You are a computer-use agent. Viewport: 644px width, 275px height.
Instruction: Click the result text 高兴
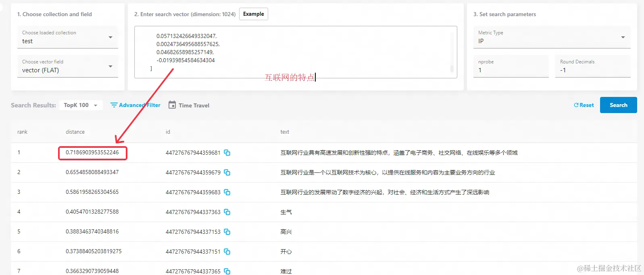[x=286, y=232]
